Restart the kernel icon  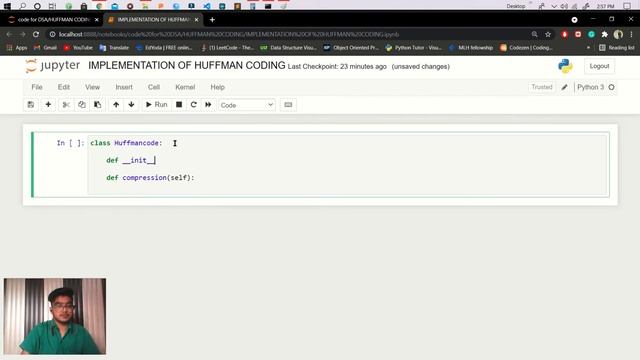193,105
